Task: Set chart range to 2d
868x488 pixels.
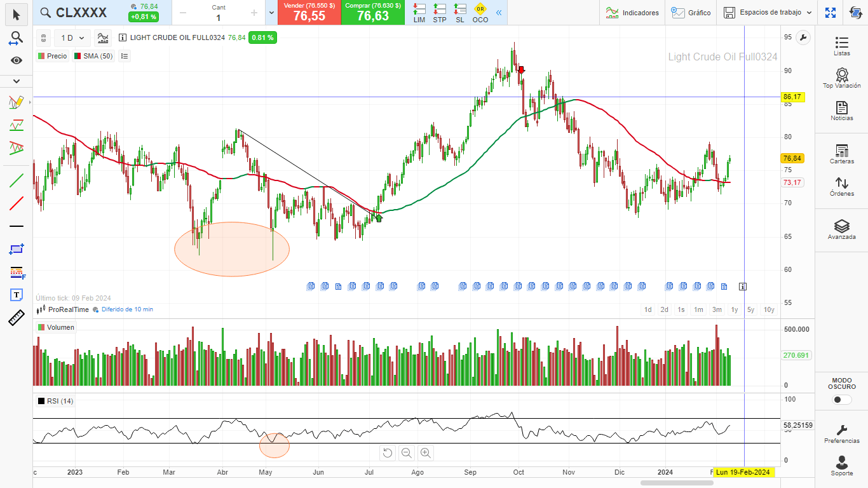Action: click(664, 309)
